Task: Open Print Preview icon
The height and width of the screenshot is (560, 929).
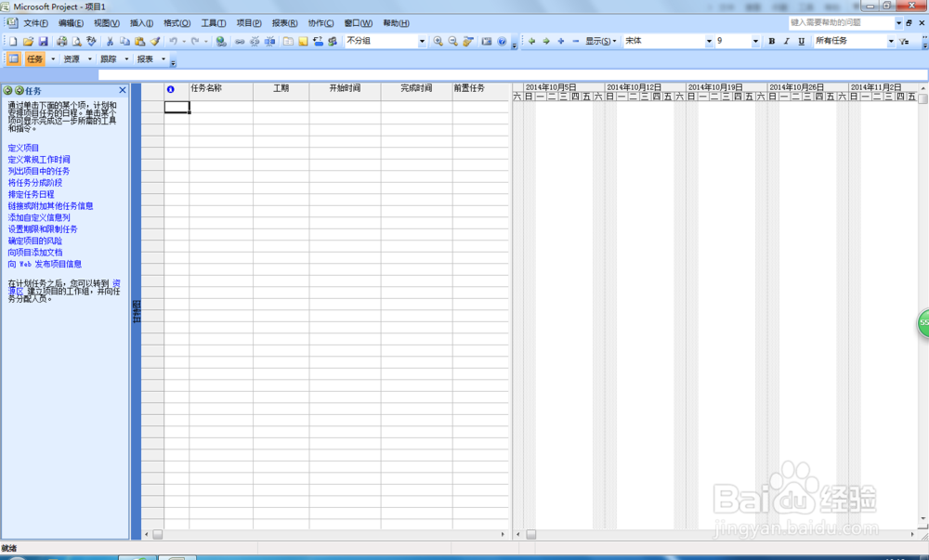Action: coord(76,42)
